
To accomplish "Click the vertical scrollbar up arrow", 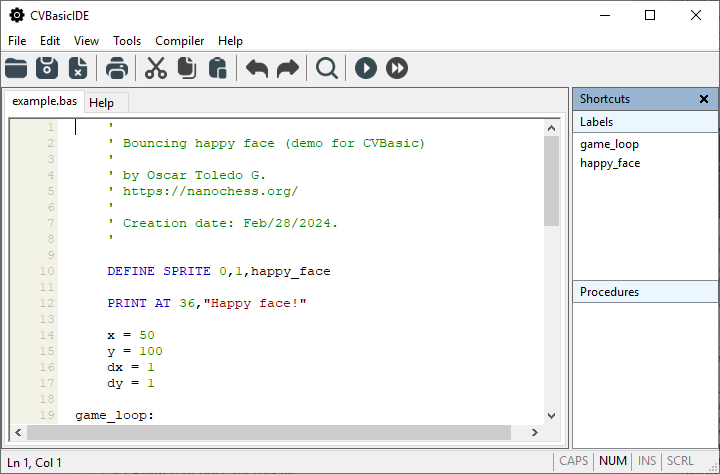I will click(551, 128).
